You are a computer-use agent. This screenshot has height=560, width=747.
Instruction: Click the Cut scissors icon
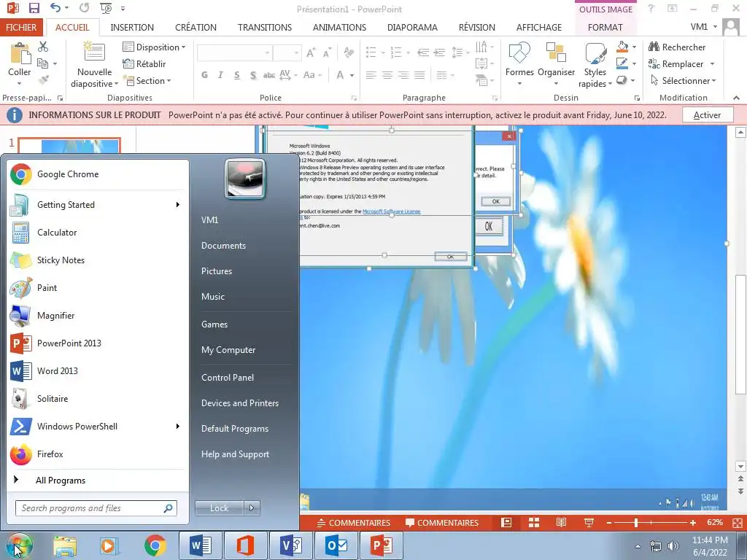[x=43, y=46]
